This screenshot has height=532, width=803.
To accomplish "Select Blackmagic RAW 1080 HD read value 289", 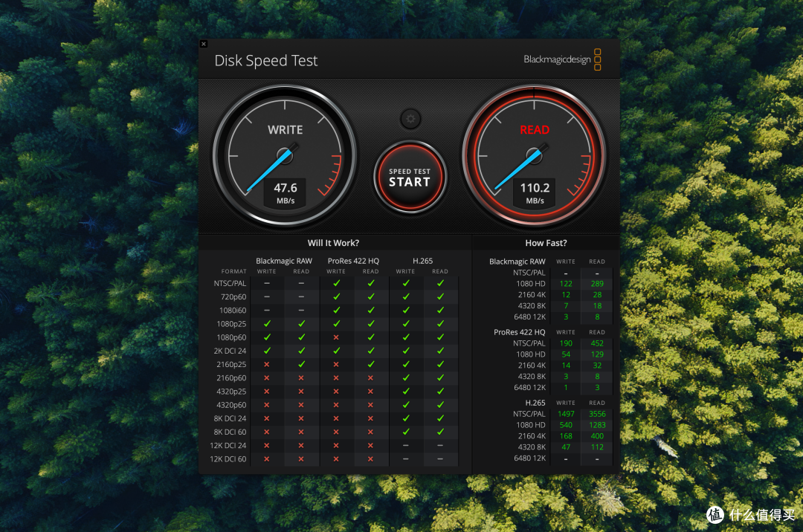I will coord(597,284).
